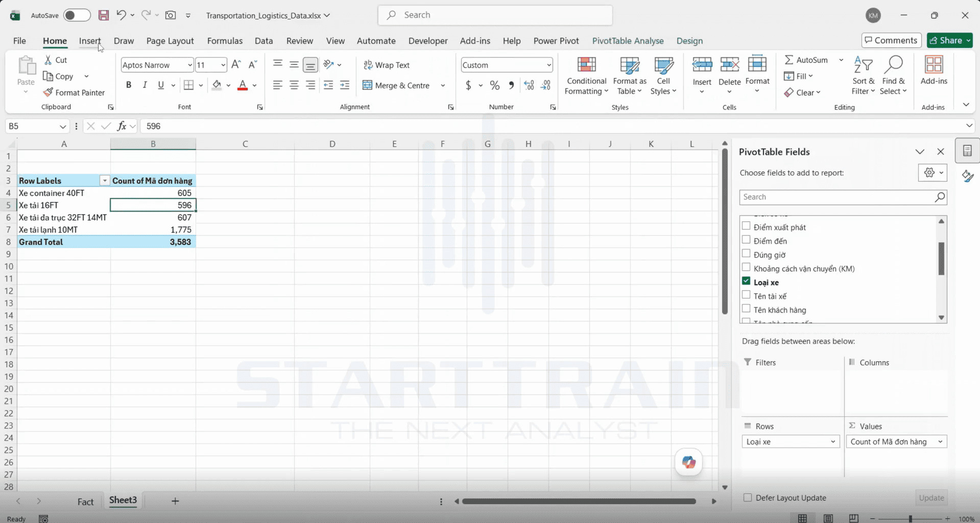Click the Format Painter tool

click(75, 92)
